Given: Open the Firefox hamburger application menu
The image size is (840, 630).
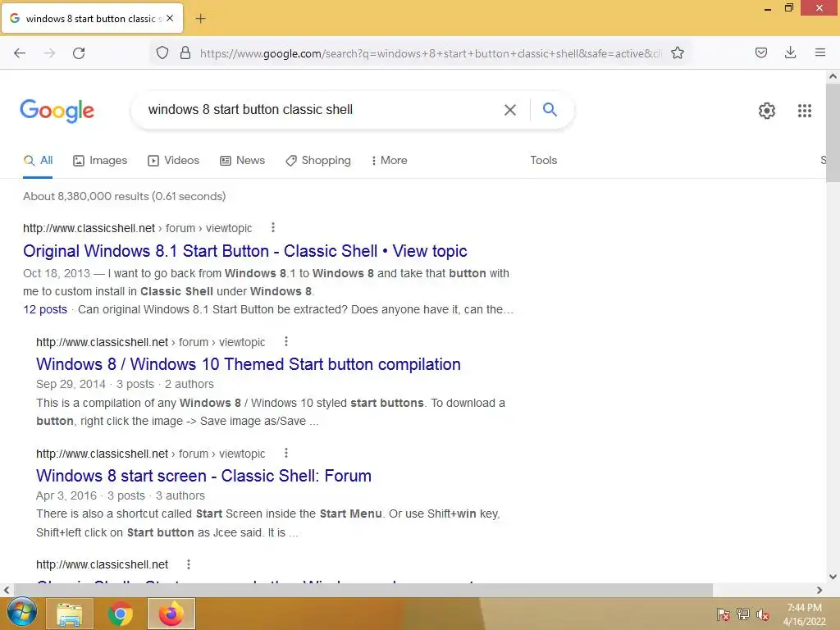Looking at the screenshot, I should point(819,52).
